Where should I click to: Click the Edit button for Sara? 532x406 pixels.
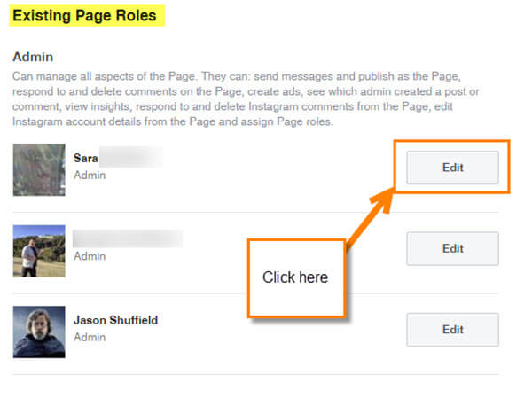(x=452, y=168)
